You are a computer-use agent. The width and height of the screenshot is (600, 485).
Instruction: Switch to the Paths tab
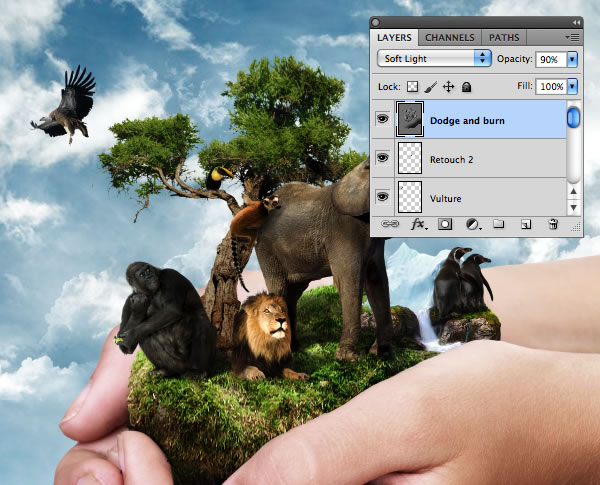point(504,38)
